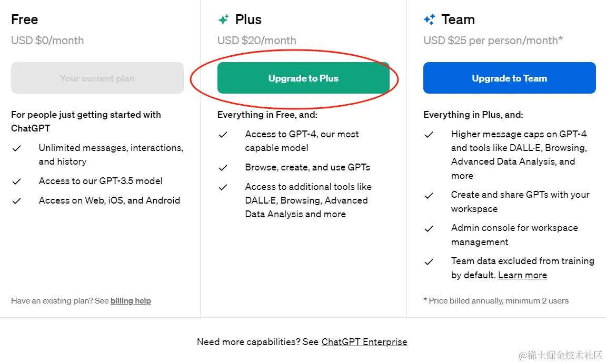Image resolution: width=606 pixels, height=364 pixels.
Task: Follow the Learn more link
Action: point(522,275)
